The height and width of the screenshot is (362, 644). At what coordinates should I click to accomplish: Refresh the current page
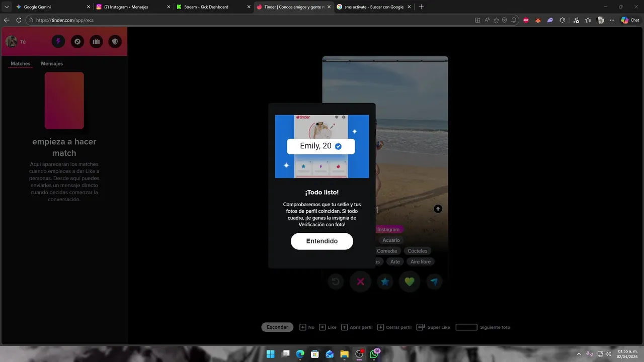tap(19, 20)
